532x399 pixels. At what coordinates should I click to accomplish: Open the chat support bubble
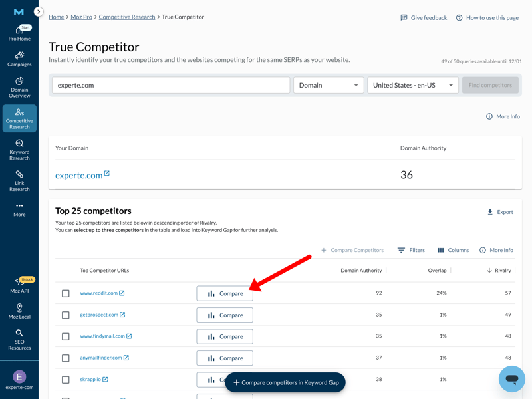click(511, 378)
